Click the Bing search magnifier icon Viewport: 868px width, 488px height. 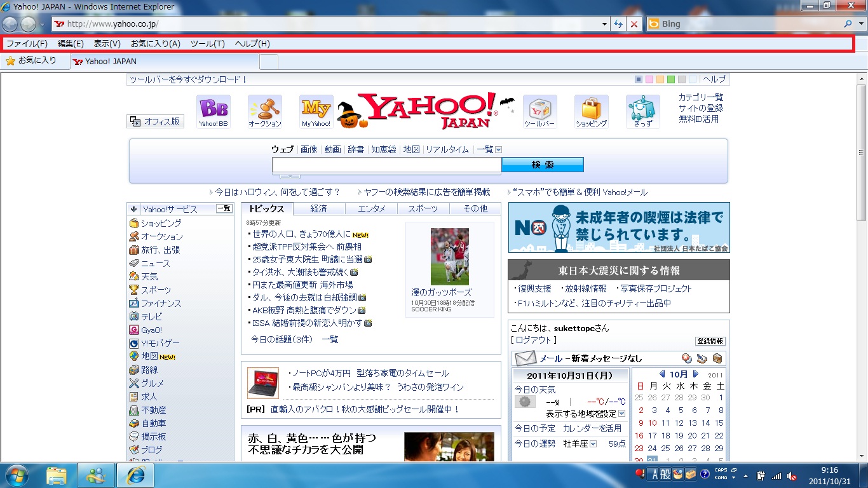pyautogui.click(x=848, y=24)
